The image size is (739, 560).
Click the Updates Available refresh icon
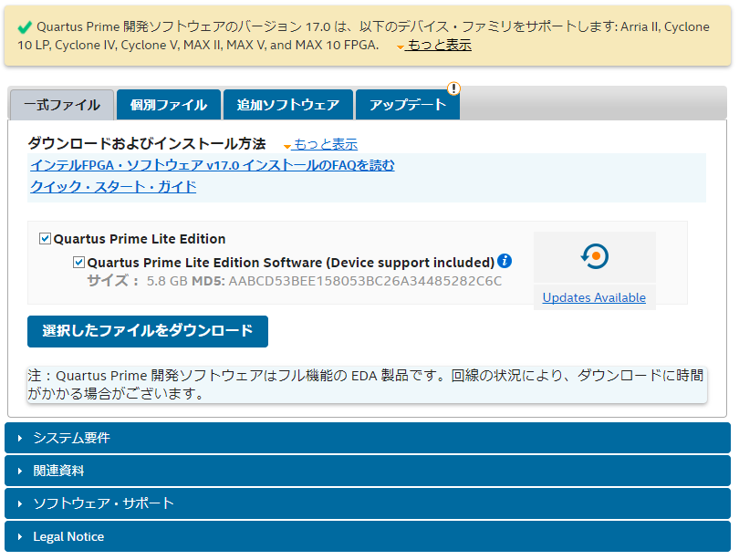tap(595, 256)
